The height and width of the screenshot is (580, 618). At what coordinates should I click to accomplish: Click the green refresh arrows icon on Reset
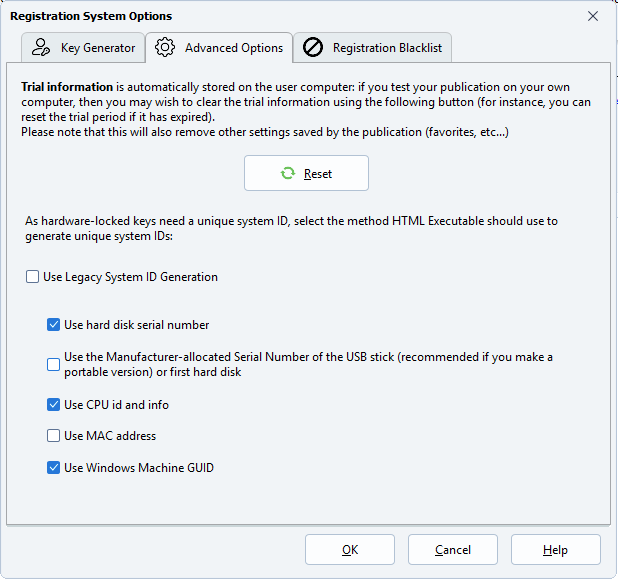[288, 174]
